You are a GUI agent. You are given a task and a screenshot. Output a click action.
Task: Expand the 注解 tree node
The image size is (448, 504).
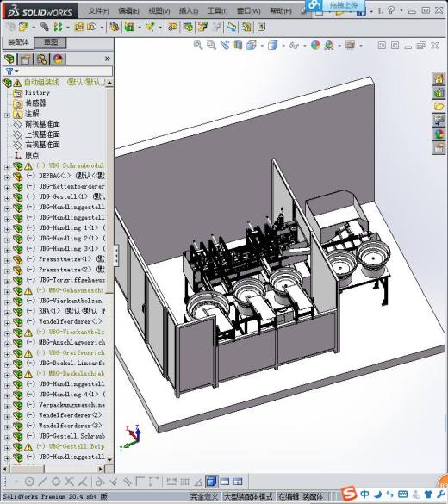pos(7,115)
